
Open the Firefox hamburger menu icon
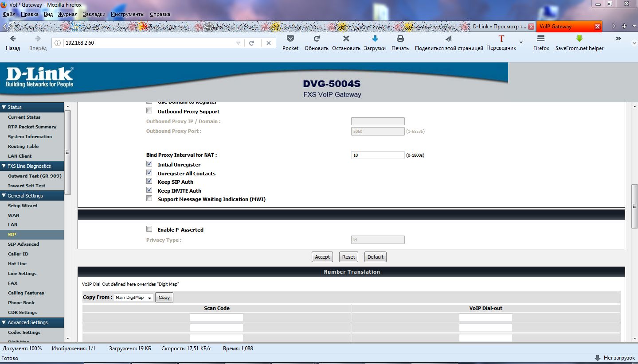(541, 39)
